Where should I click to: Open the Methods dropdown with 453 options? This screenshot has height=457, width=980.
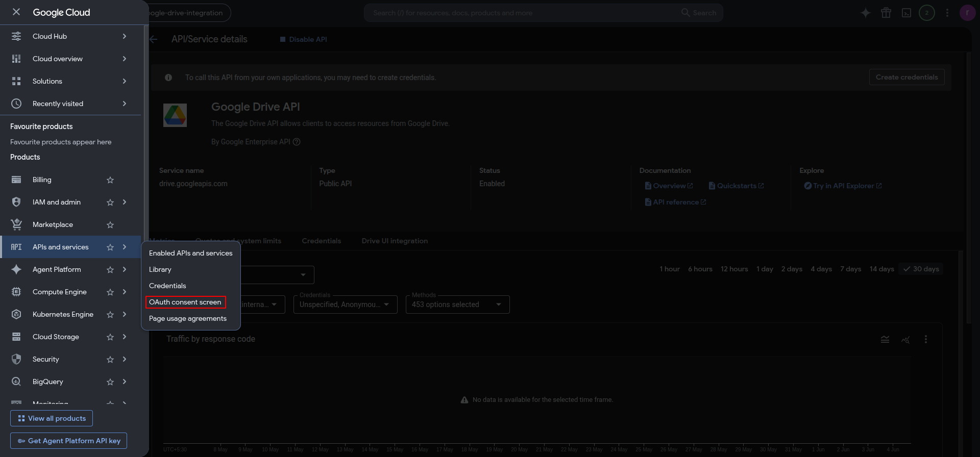tap(458, 304)
